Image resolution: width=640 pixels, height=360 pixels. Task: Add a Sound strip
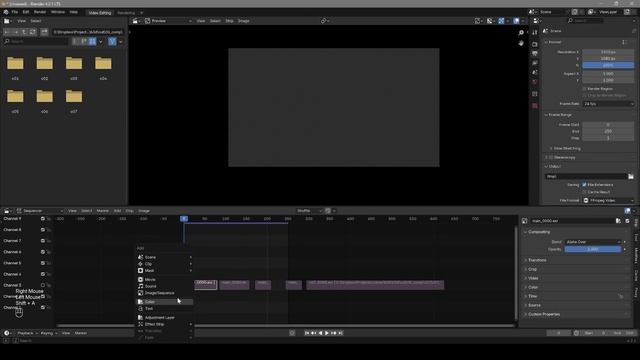tap(164, 286)
